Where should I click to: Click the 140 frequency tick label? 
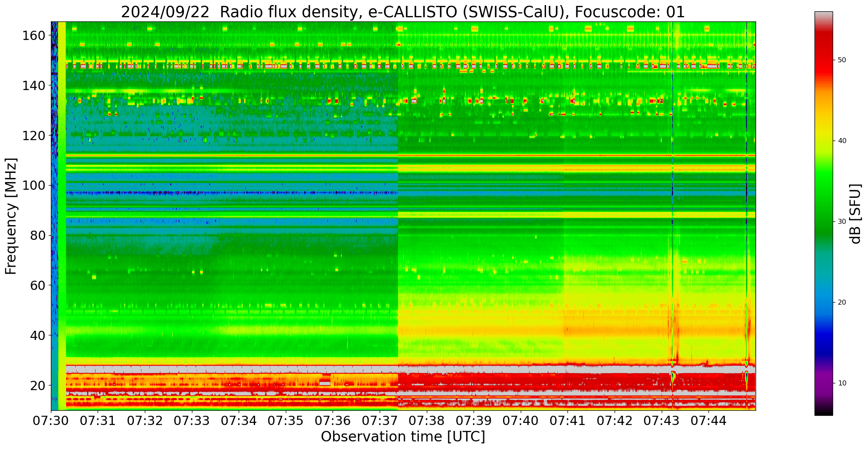[33, 85]
